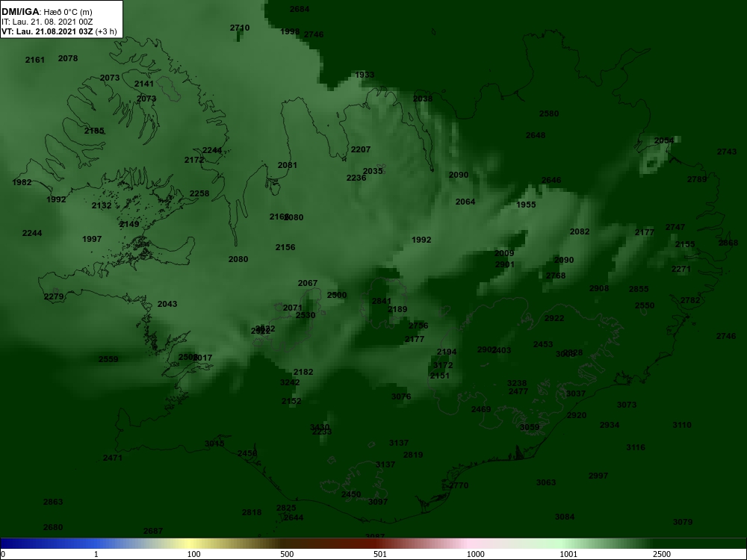Screen dimensions: 747x560
Task: Select the value 2141 in the Westfjords
Action: tap(144, 84)
